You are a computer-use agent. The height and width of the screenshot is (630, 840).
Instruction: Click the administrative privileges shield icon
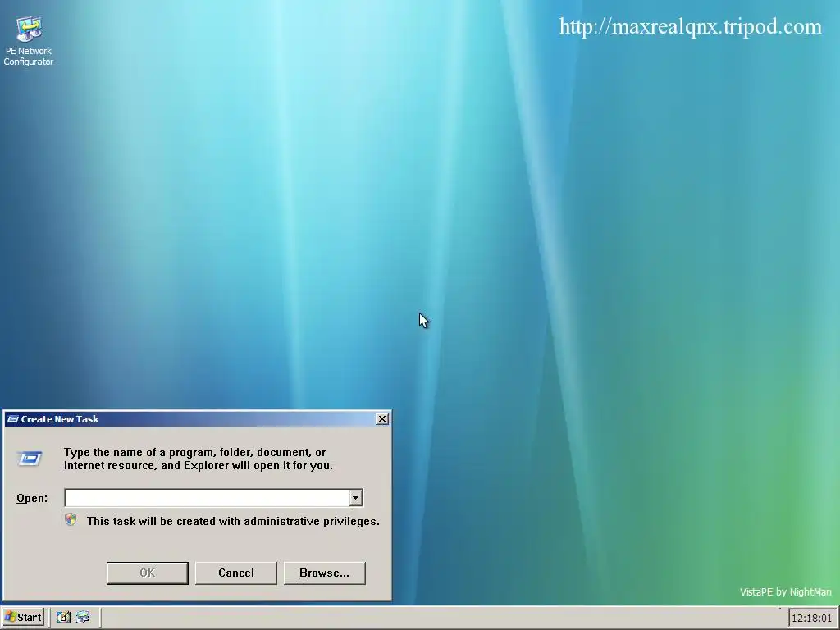(71, 519)
